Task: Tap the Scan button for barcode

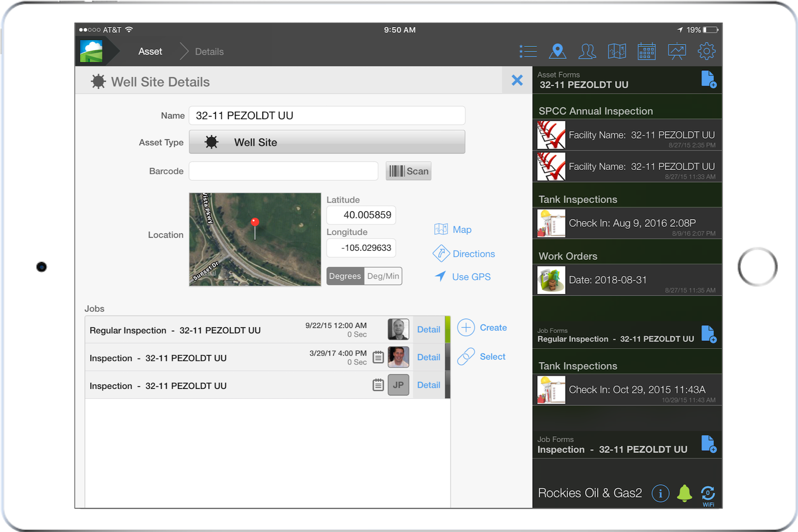Action: (x=408, y=171)
